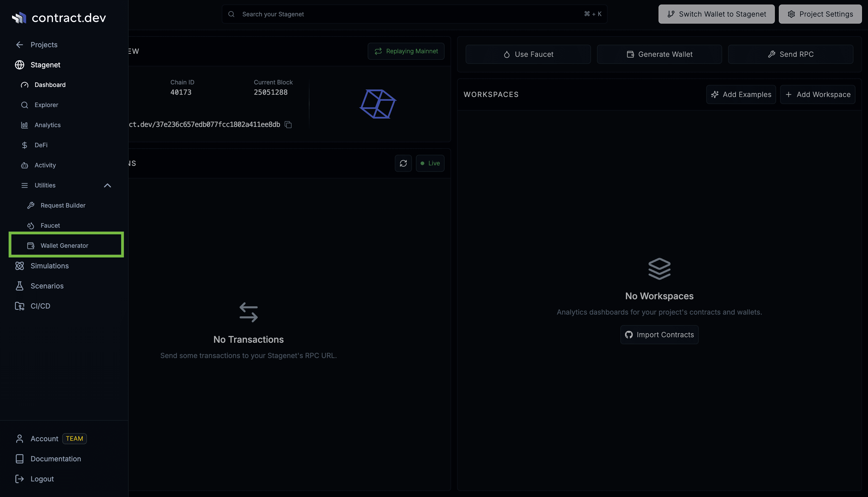
Task: Open the Analytics page
Action: tap(47, 125)
